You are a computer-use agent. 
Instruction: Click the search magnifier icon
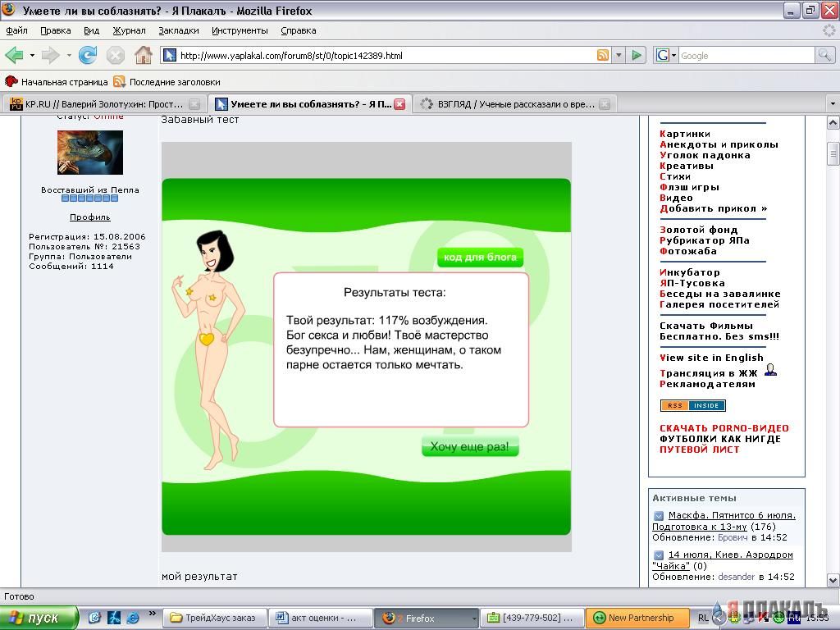point(824,55)
